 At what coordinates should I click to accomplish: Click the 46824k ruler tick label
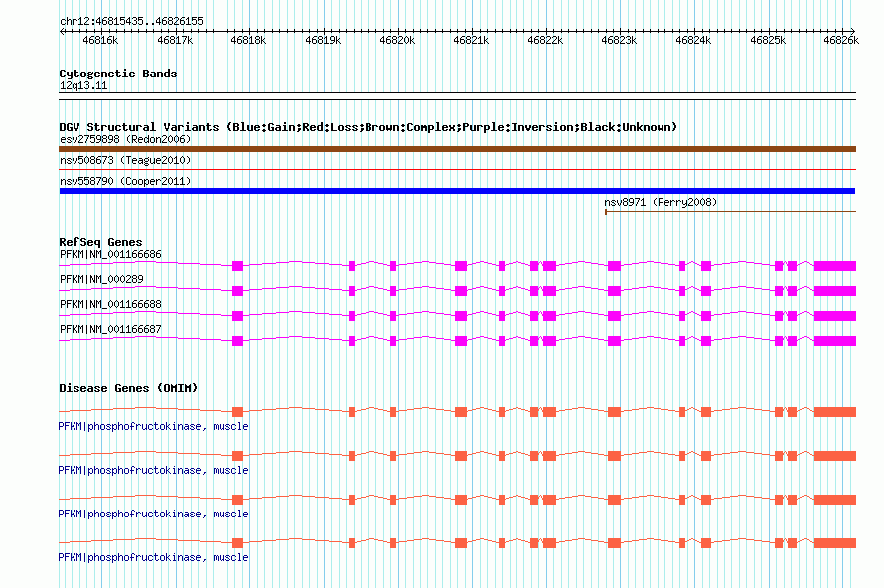click(x=693, y=40)
